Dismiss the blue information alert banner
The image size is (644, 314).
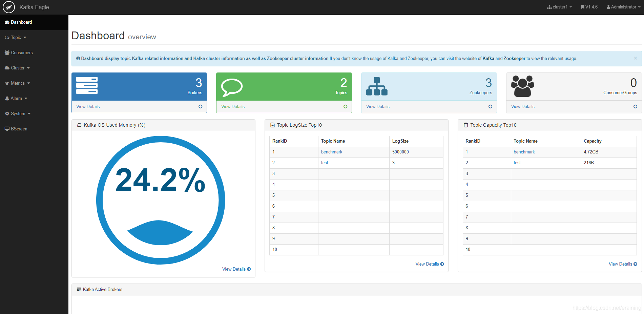(636, 58)
